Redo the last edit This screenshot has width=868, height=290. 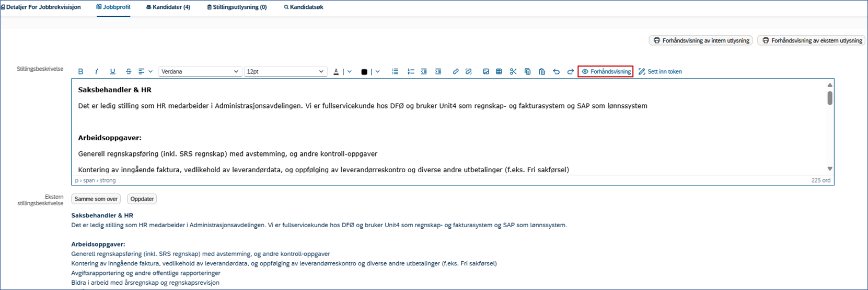tap(571, 72)
